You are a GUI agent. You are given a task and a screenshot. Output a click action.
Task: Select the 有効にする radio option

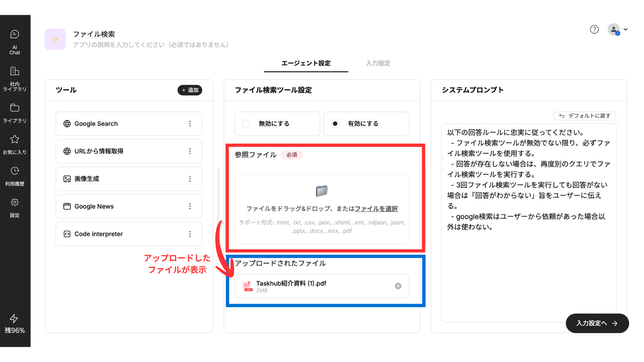pyautogui.click(x=335, y=124)
